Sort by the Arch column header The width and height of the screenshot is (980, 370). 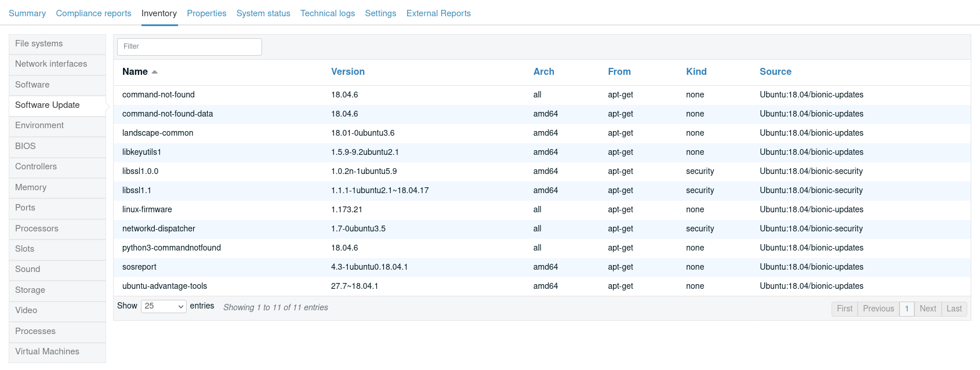pyautogui.click(x=543, y=72)
